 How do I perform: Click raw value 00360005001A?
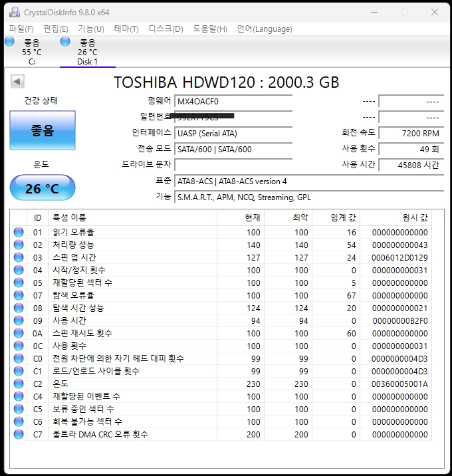(x=399, y=384)
